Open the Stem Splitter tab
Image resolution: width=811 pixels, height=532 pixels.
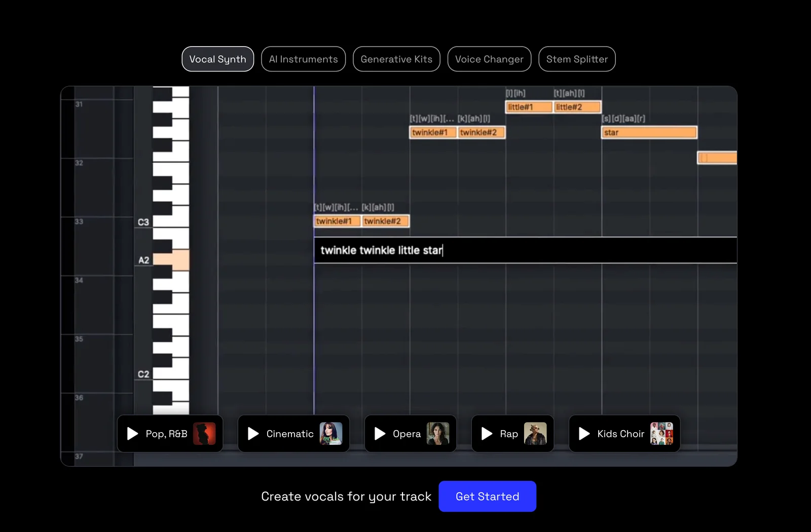(x=577, y=59)
